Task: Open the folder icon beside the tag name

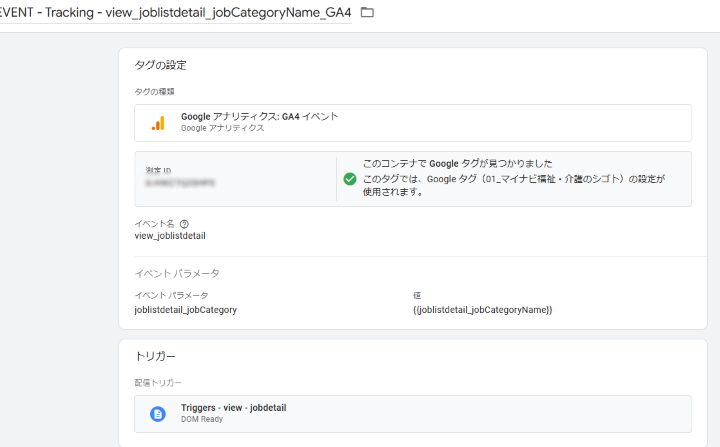Action: 367,12
